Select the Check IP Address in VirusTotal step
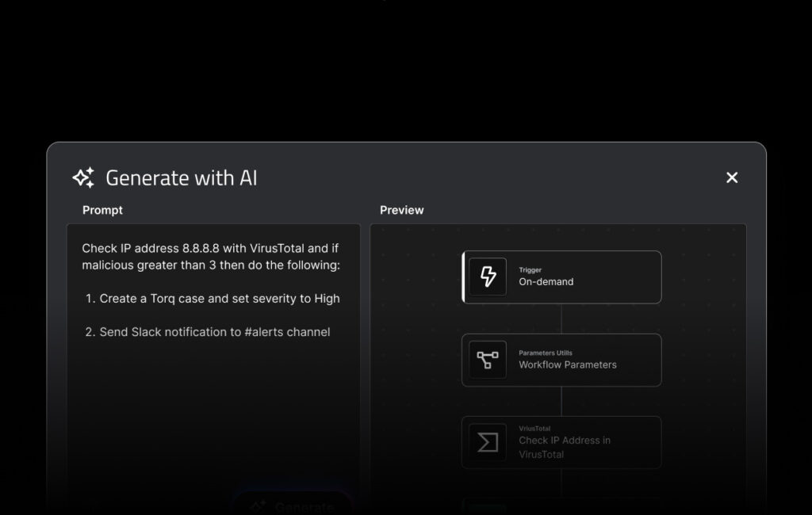This screenshot has width=812, height=515. [561, 443]
